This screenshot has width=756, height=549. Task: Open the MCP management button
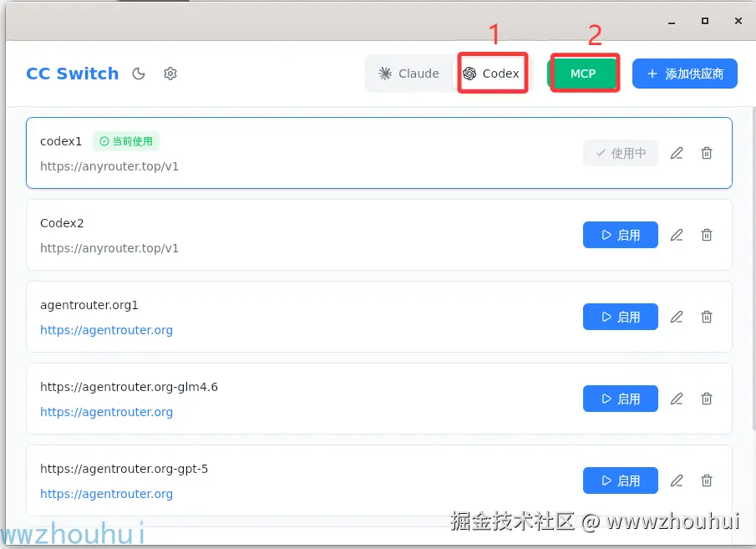point(583,74)
